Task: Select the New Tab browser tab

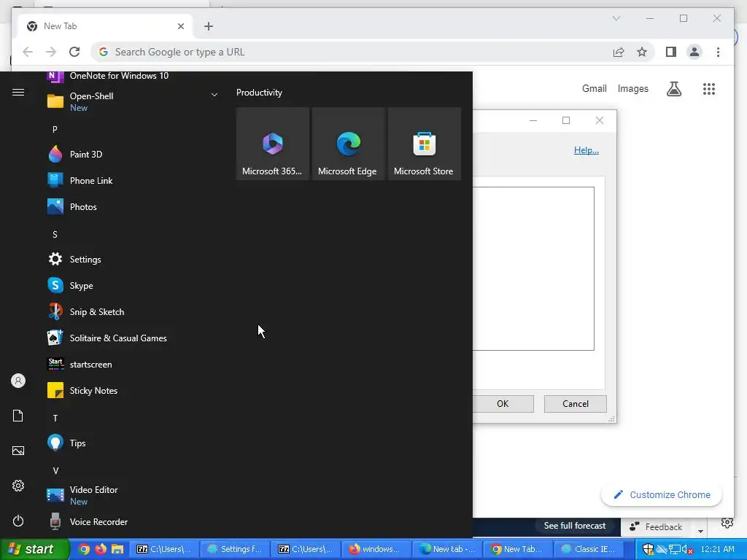Action: 105,26
